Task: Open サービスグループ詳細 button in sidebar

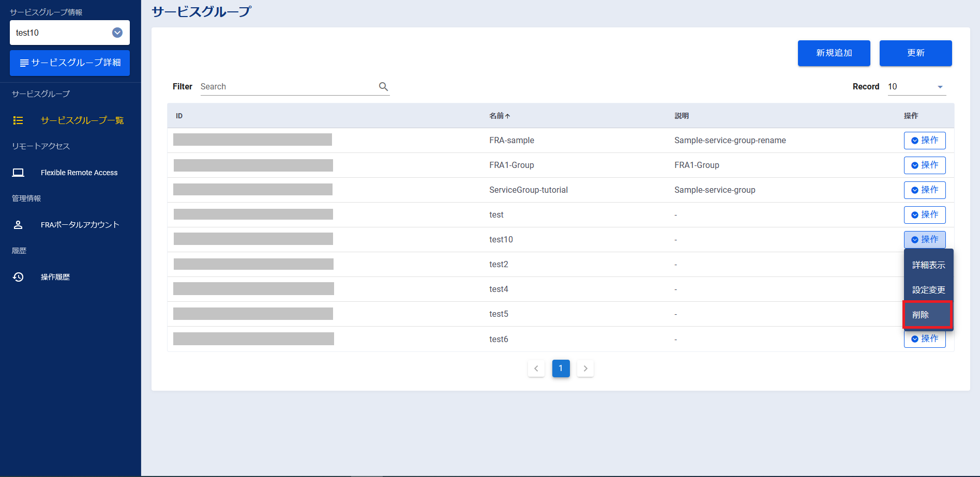Action: 70,63
